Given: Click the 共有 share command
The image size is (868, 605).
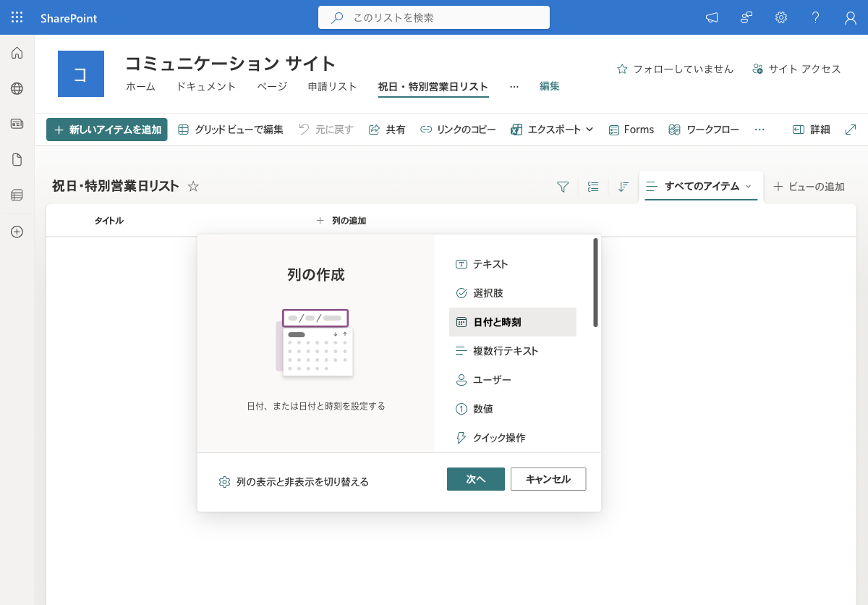Looking at the screenshot, I should pyautogui.click(x=387, y=130).
